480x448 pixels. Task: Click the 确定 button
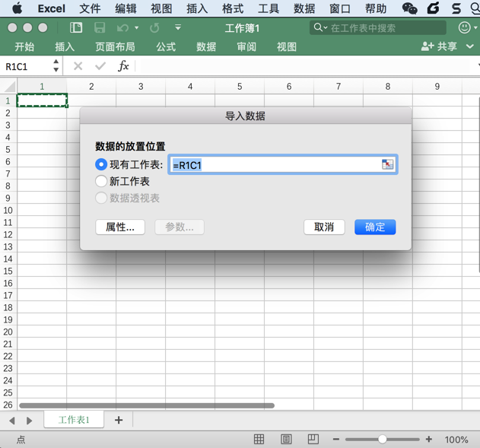[375, 227]
